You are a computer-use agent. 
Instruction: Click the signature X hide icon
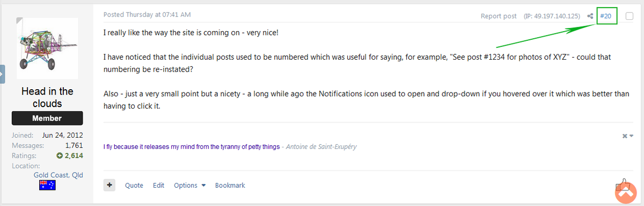click(625, 136)
